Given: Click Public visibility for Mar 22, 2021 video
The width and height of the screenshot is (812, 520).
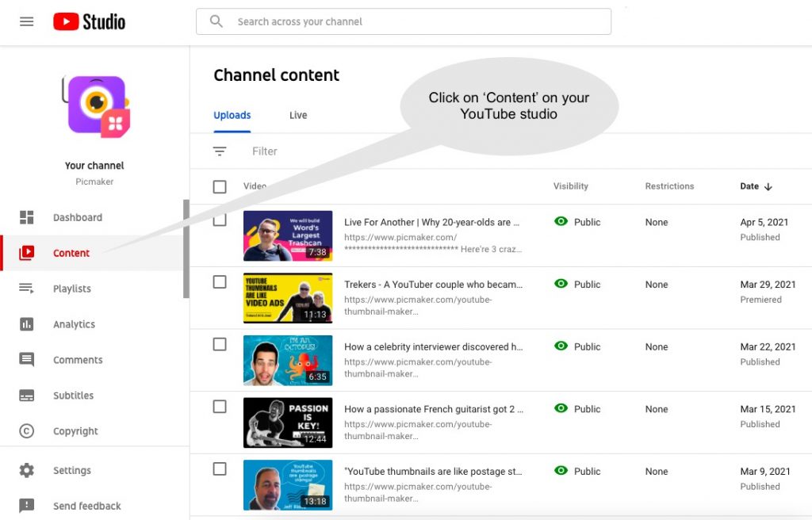Looking at the screenshot, I should tap(587, 346).
